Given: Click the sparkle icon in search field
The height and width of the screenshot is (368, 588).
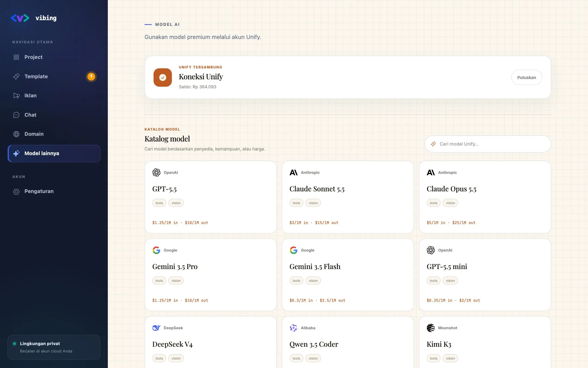Looking at the screenshot, I should [x=433, y=144].
